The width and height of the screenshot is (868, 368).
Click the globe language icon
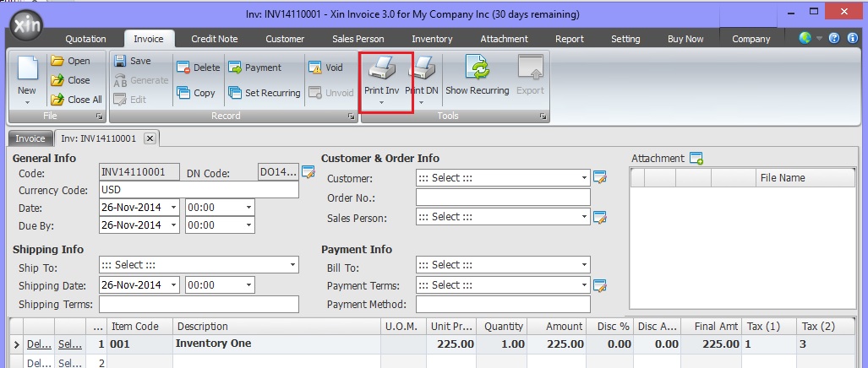tap(805, 38)
